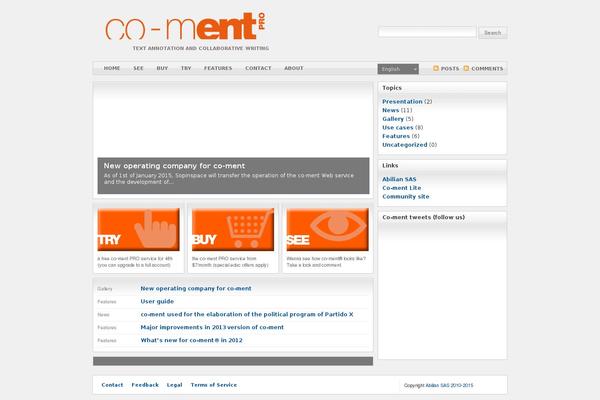Open the See menu item

click(x=138, y=68)
